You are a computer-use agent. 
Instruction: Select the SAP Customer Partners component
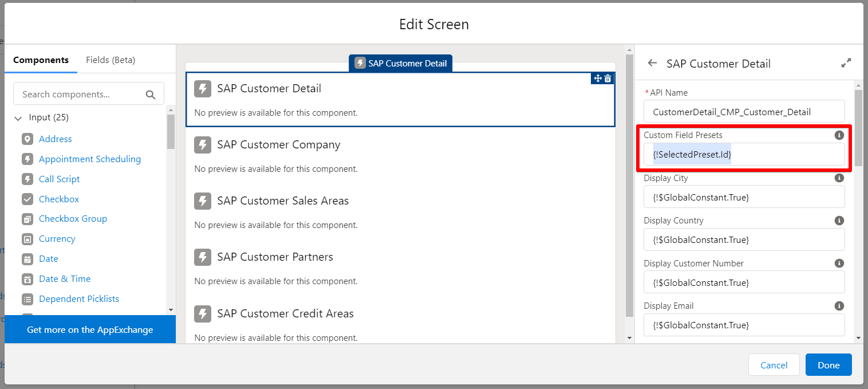tap(400, 268)
